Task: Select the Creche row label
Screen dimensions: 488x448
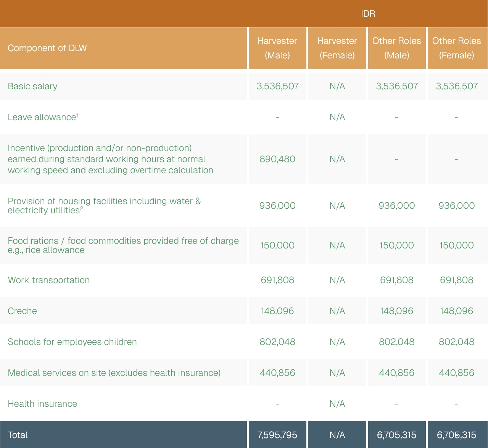Action: pos(22,311)
